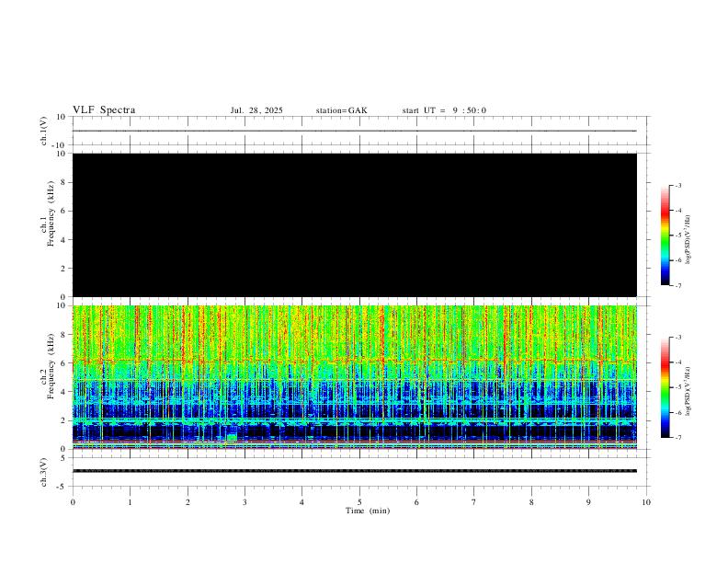Select the date 'Jul. 28, 2025'
The height and width of the screenshot is (563, 728).
(256, 110)
